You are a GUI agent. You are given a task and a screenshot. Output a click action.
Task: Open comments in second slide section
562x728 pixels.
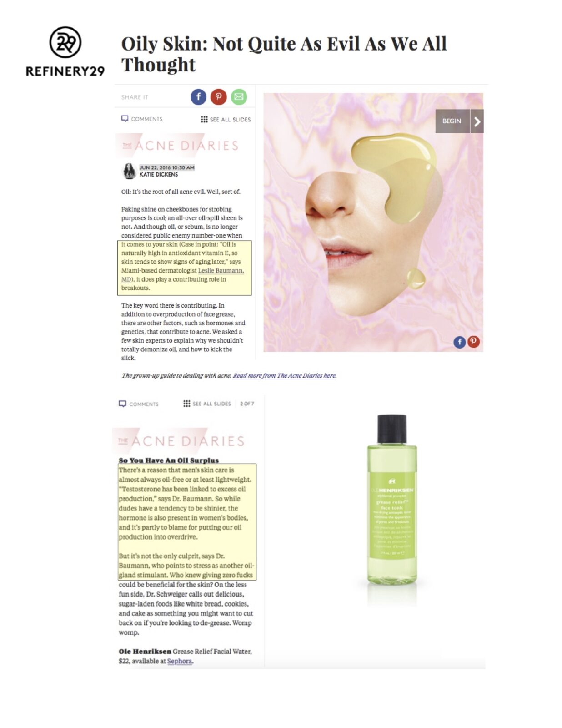point(139,404)
